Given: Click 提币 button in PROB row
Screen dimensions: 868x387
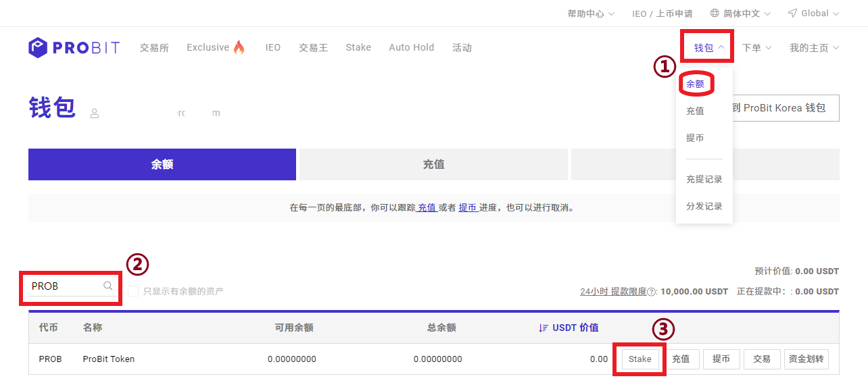Looking at the screenshot, I should 721,359.
